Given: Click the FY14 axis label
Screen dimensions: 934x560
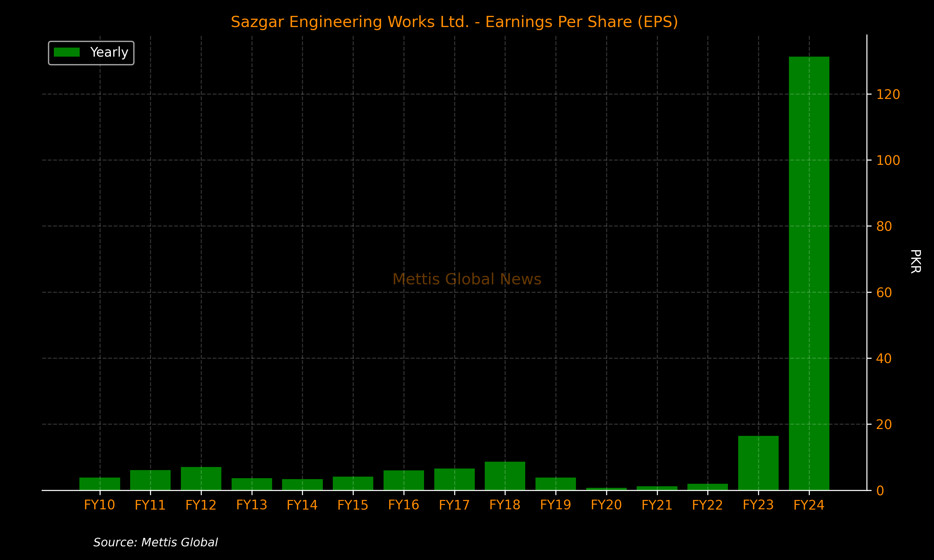Looking at the screenshot, I should click(302, 505).
